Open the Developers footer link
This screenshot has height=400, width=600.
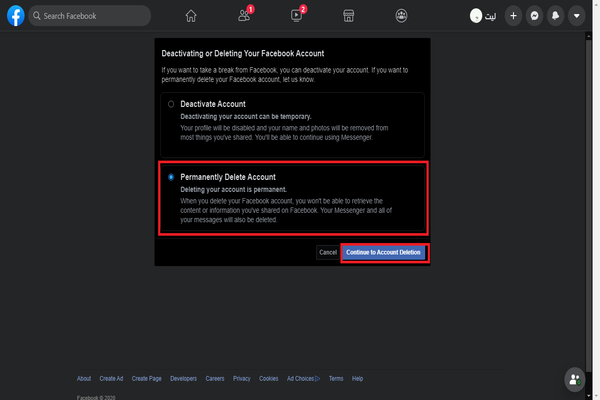click(183, 379)
